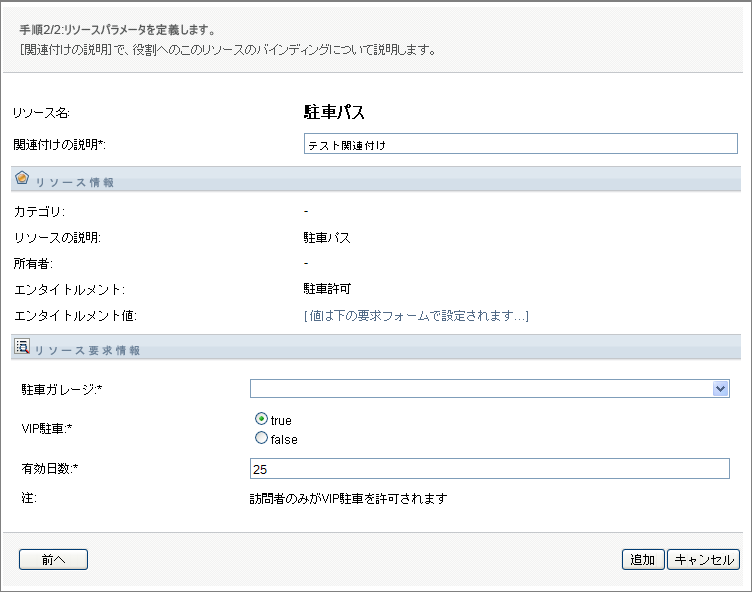Open the entitlement value link 値は下の要求フォームで設定されます

pos(416,316)
